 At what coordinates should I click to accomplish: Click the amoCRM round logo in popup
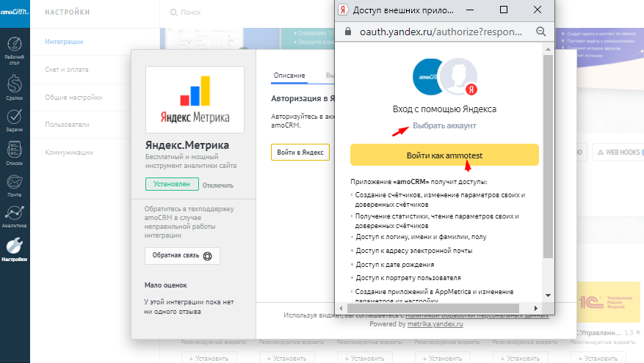point(427,77)
